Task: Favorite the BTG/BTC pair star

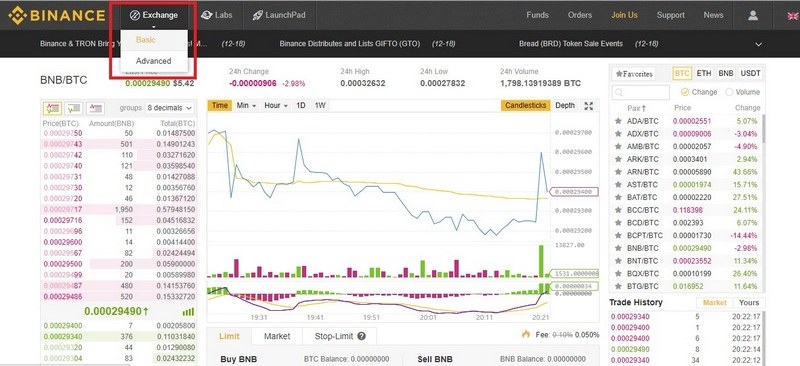Action: (x=618, y=286)
